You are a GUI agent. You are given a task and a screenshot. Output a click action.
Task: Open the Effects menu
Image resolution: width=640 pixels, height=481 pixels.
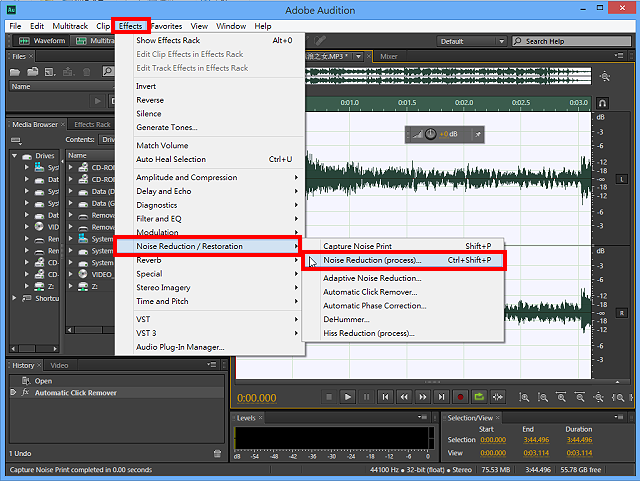pyautogui.click(x=131, y=26)
